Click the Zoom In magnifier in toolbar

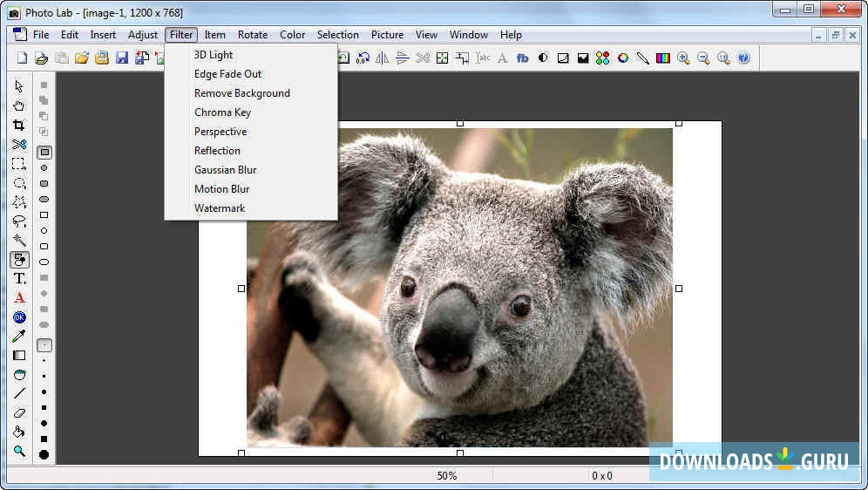click(684, 58)
